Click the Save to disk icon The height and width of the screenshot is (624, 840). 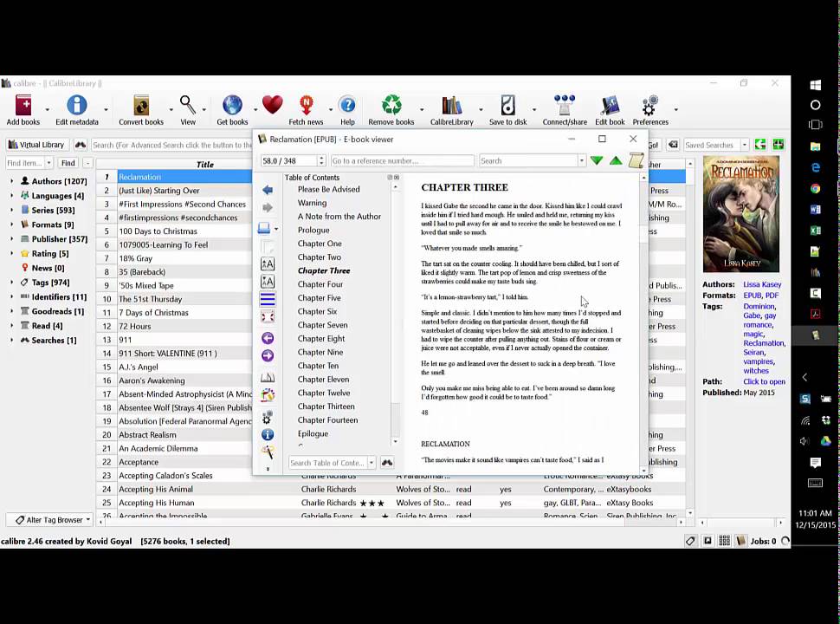[507, 105]
